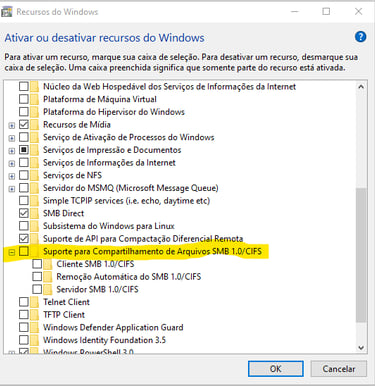375x386 pixels.
Task: Collapse the SMB 1.0/CIFS support node
Action: pos(12,252)
